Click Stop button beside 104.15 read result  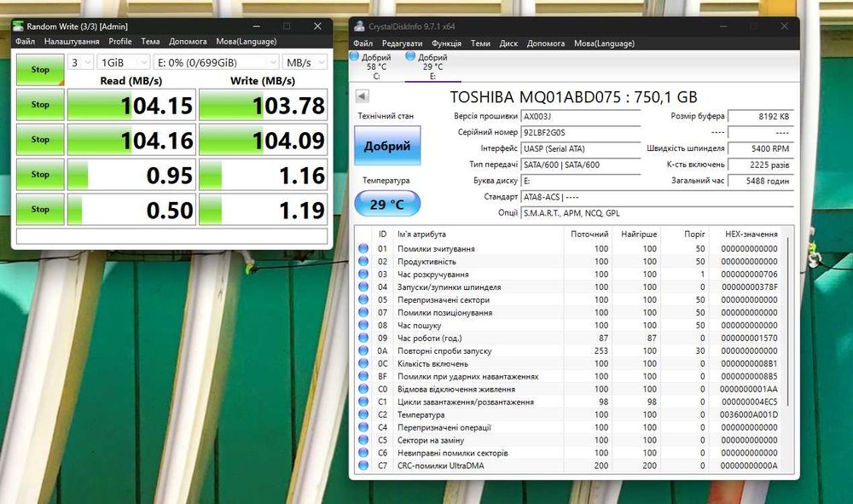tap(40, 104)
